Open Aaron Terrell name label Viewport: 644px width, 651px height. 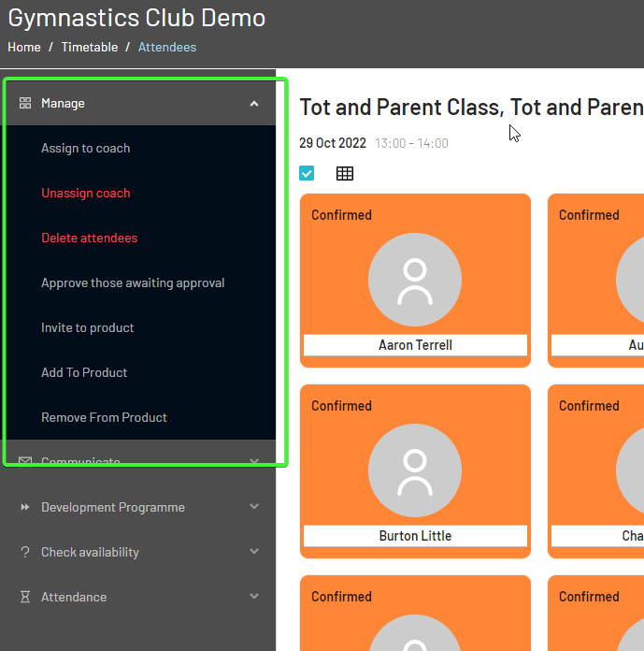[x=415, y=345]
